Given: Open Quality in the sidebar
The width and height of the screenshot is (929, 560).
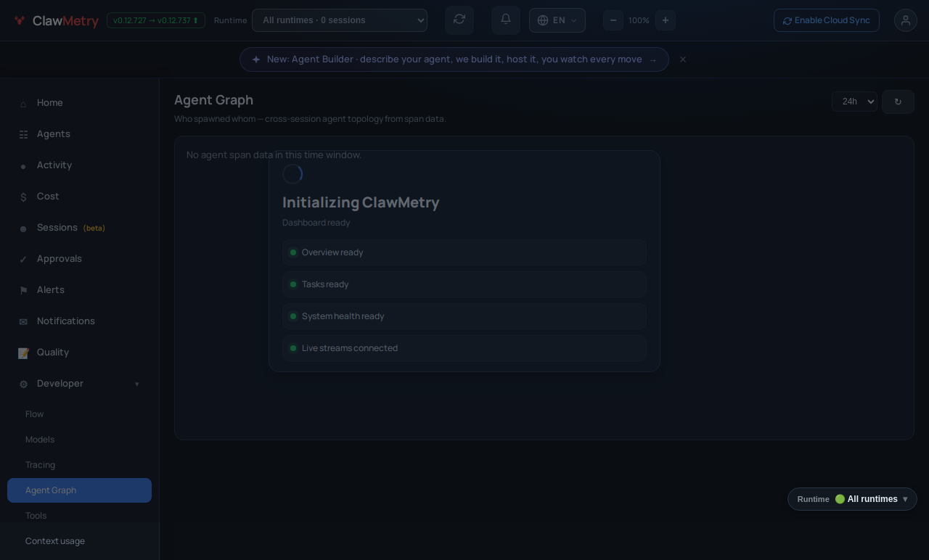Looking at the screenshot, I should (80, 353).
